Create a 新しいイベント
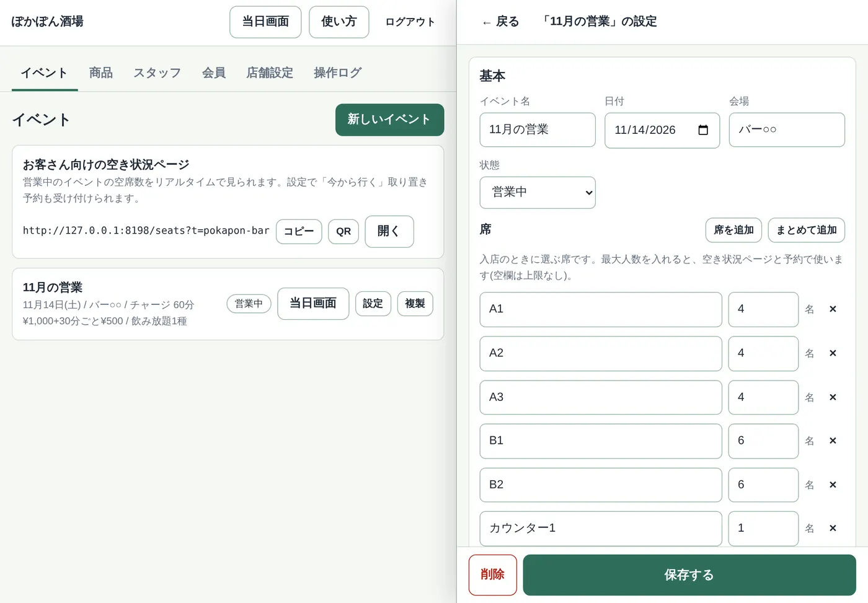 389,120
